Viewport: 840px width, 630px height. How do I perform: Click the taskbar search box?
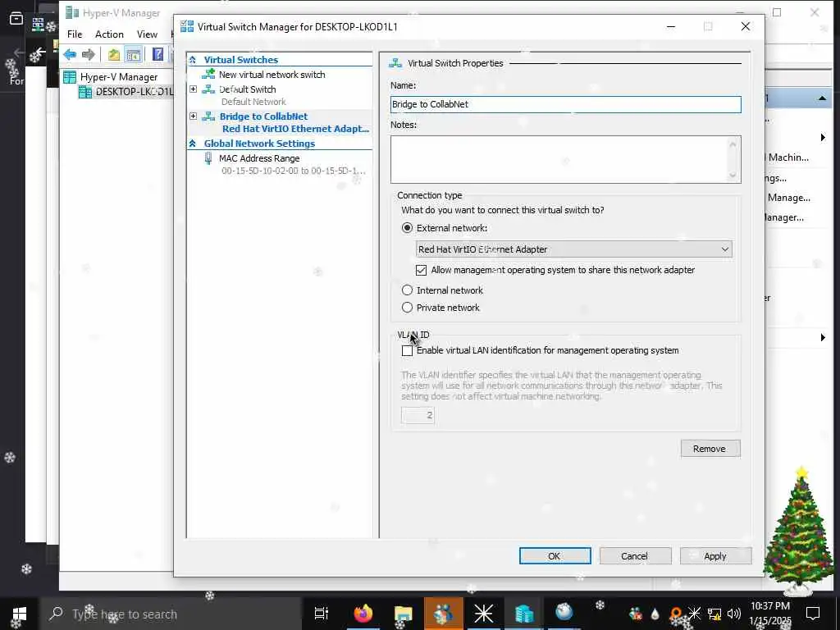pos(171,614)
